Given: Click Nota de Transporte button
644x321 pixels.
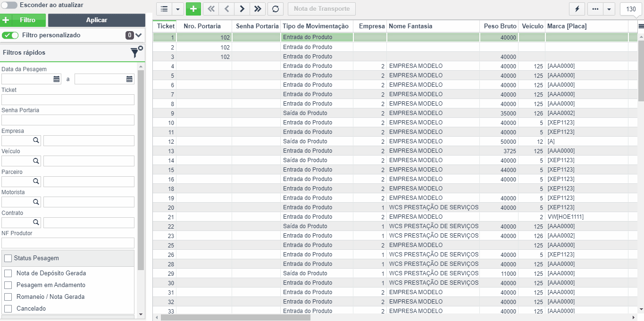Looking at the screenshot, I should (x=322, y=9).
